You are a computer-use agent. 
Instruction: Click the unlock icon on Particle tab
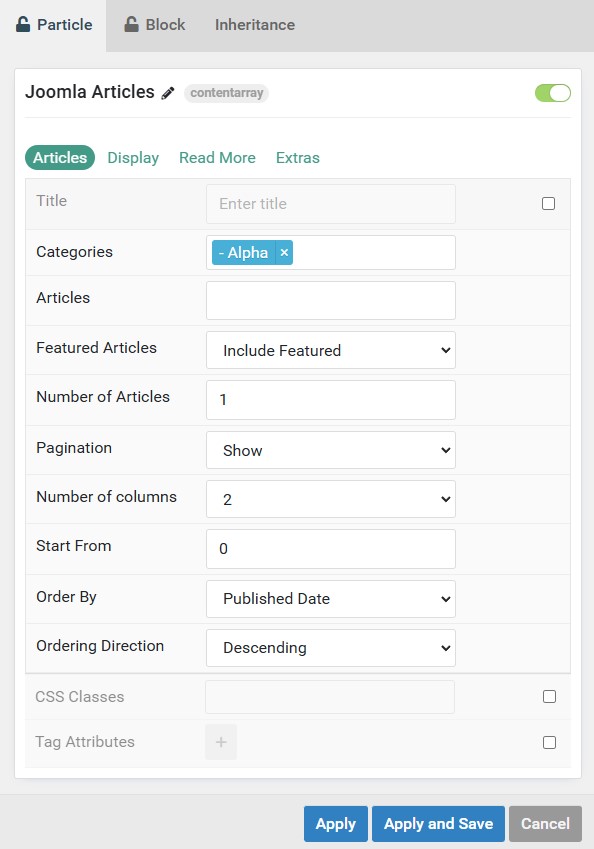pos(23,24)
